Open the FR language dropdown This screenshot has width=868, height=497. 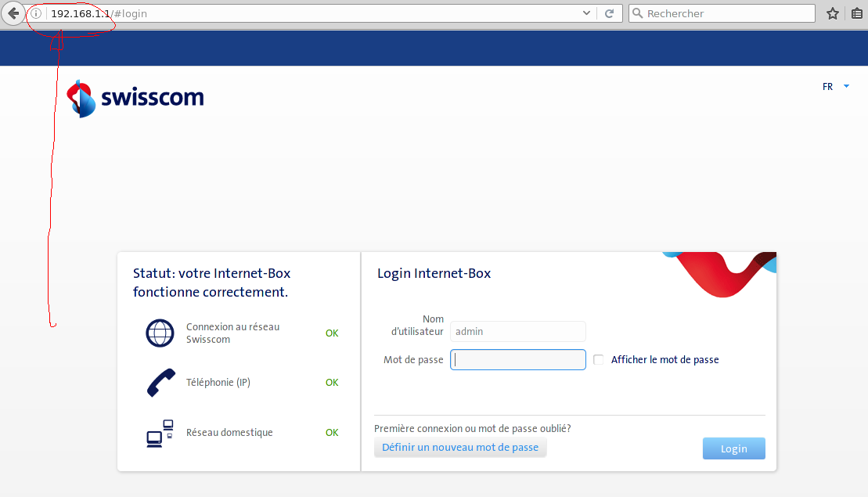point(836,87)
